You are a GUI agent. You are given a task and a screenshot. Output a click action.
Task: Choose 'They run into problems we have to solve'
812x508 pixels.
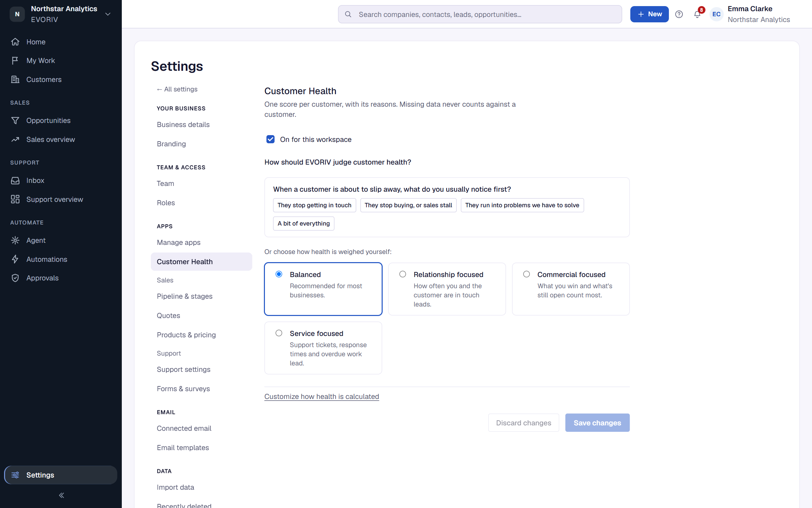(522, 205)
